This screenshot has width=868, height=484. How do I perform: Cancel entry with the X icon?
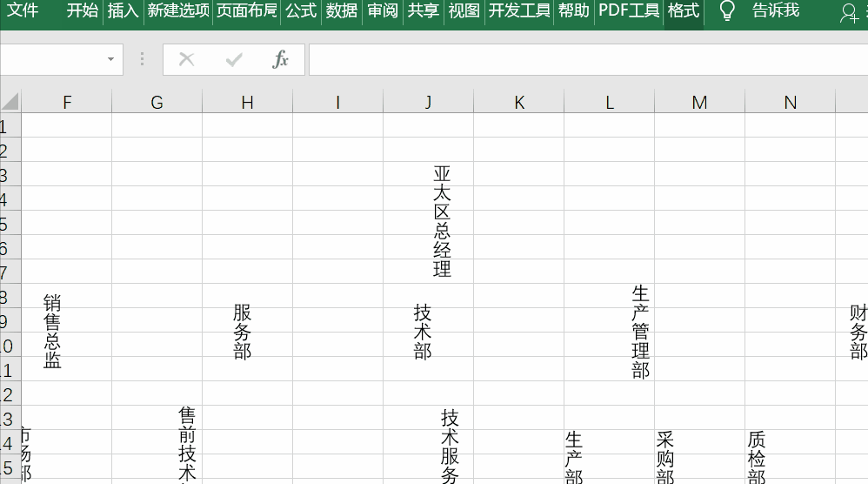186,59
